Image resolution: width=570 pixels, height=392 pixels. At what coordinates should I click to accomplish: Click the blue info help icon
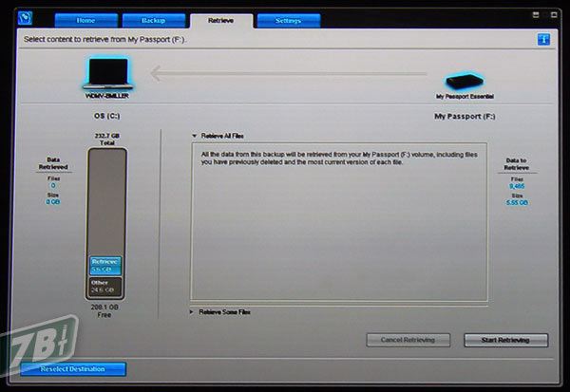point(543,40)
